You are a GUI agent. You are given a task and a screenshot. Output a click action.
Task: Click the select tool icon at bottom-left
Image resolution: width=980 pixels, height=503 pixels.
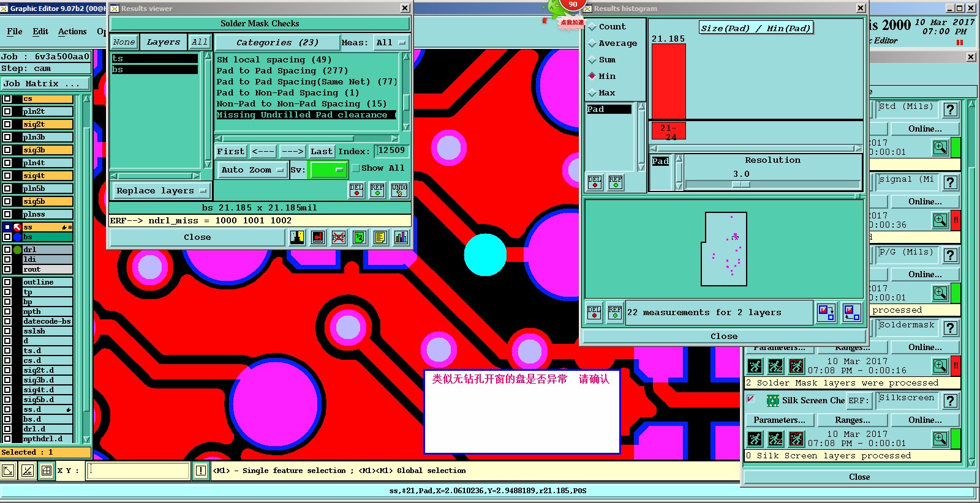click(x=8, y=471)
